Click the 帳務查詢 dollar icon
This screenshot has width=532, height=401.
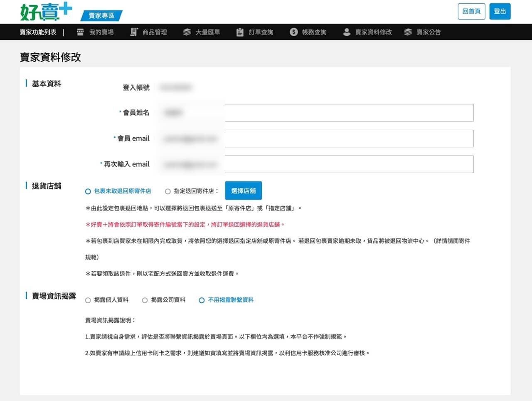click(293, 32)
